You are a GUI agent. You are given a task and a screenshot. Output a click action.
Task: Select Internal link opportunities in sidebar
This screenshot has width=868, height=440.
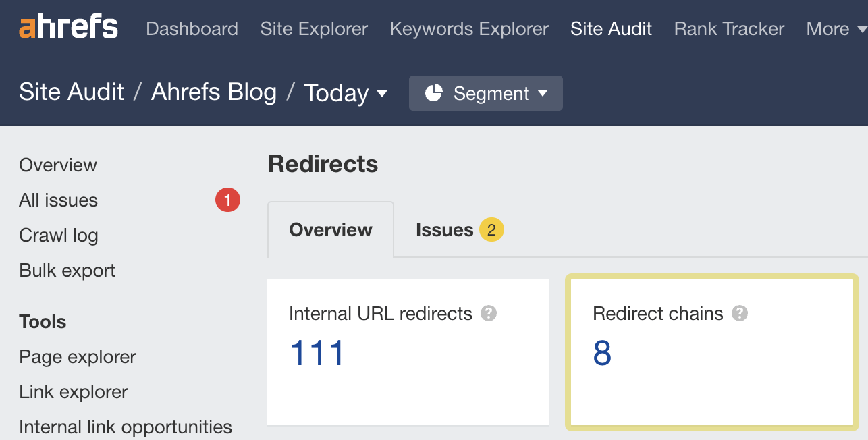126,427
